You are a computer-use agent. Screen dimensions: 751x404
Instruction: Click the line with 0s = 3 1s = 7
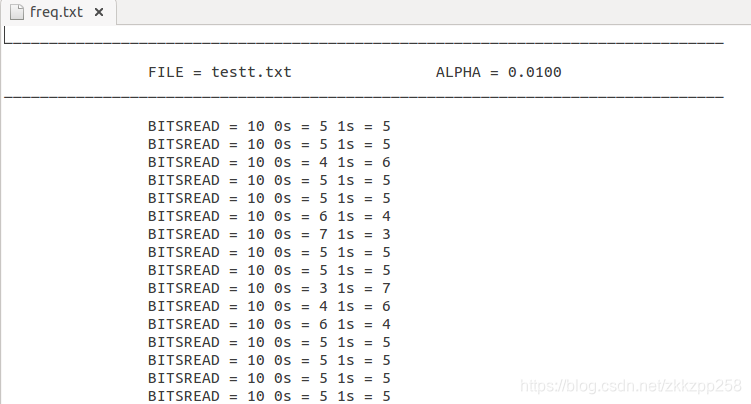pyautogui.click(x=269, y=288)
